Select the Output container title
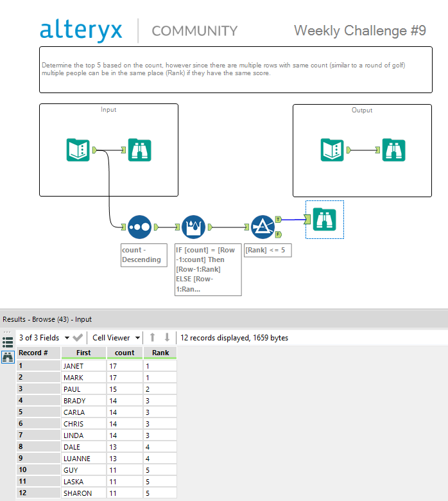Screen dimensions: 448x501 pos(362,110)
